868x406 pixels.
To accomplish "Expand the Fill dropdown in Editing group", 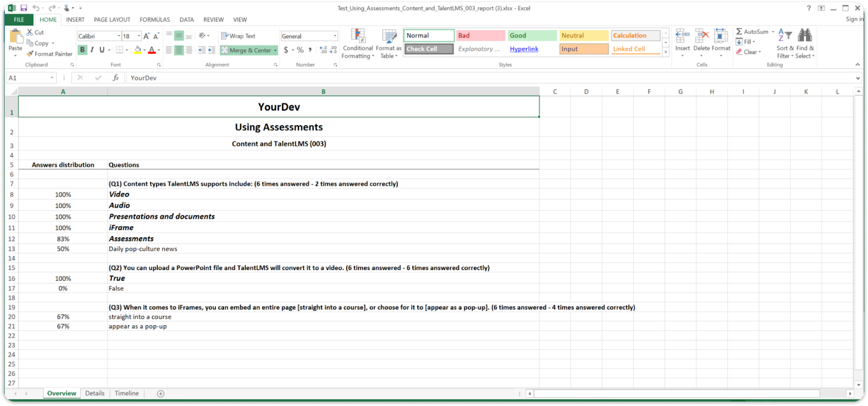I will pyautogui.click(x=754, y=42).
